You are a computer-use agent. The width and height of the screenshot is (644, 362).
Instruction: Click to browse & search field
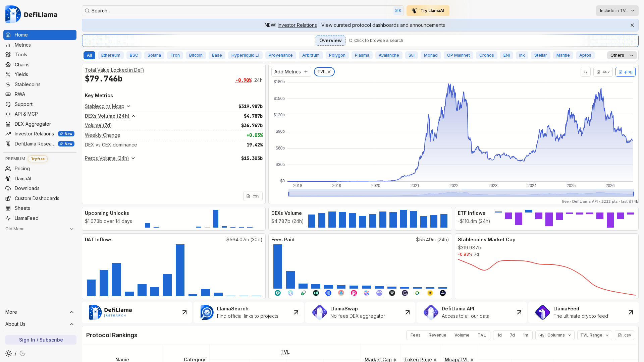(x=376, y=41)
